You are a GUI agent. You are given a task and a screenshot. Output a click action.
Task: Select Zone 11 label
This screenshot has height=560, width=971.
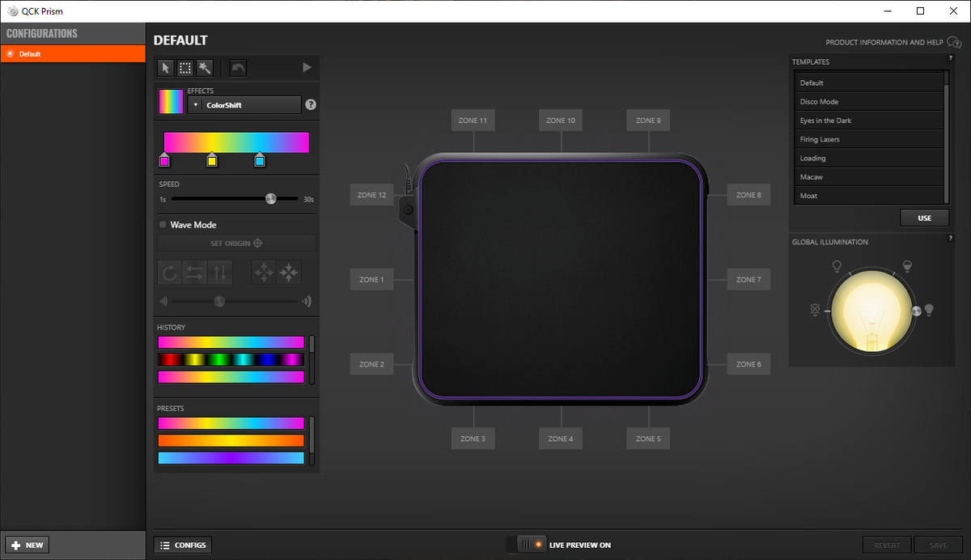(473, 121)
